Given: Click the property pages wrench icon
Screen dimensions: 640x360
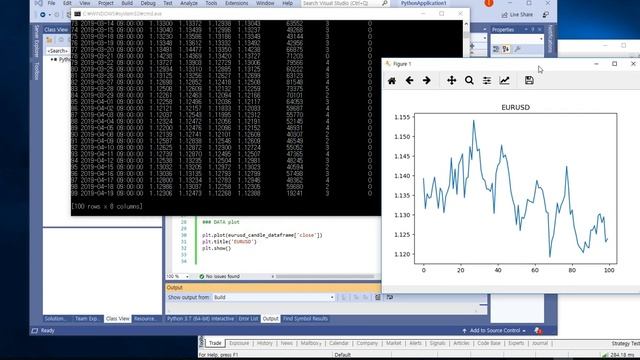Looking at the screenshot, I should click(517, 49).
